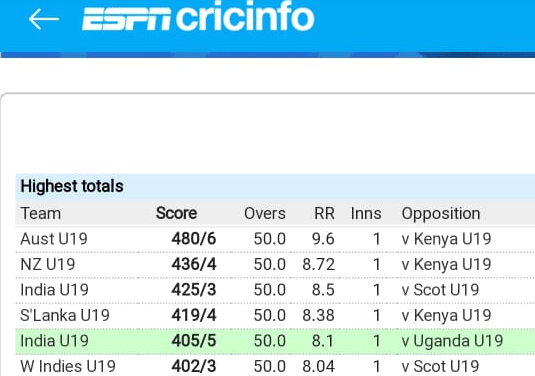Click the Inns column header

[366, 214]
